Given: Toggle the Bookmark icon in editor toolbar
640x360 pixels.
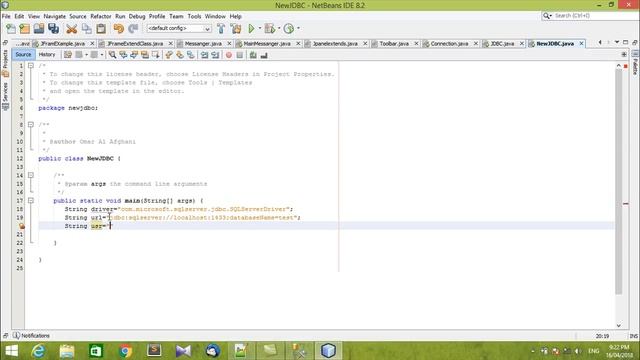Looking at the screenshot, I should [x=191, y=55].
